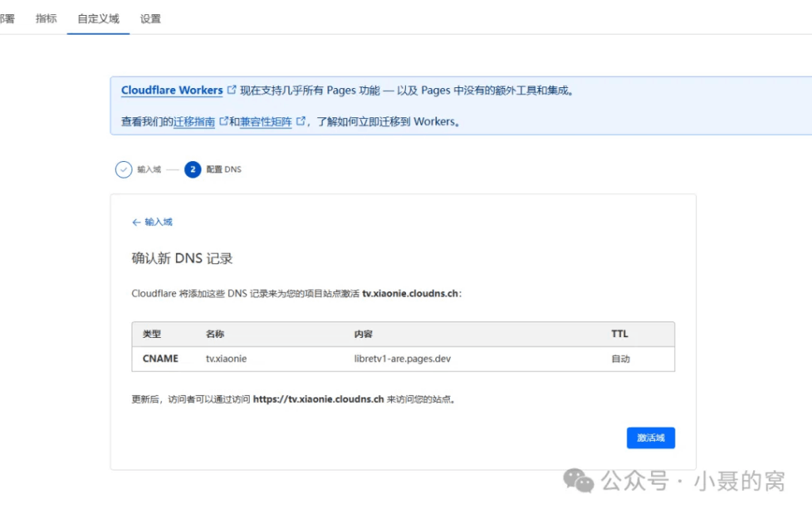This screenshot has width=812, height=514.
Task: Click the external link icon after 兼容性矩阵
Action: (301, 121)
